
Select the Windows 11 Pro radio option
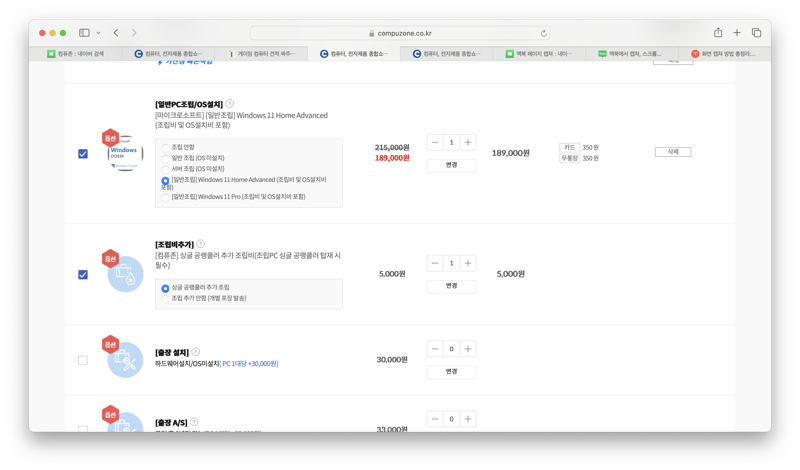click(165, 197)
